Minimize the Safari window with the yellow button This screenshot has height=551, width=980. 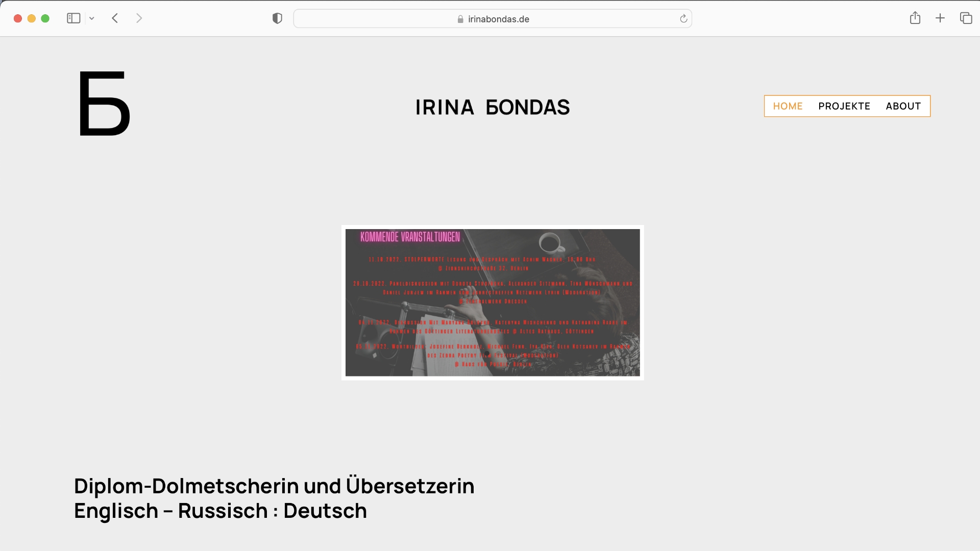click(x=31, y=18)
